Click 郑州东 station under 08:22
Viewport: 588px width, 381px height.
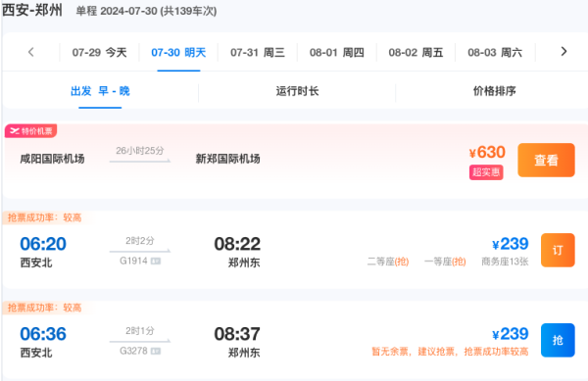tap(244, 262)
